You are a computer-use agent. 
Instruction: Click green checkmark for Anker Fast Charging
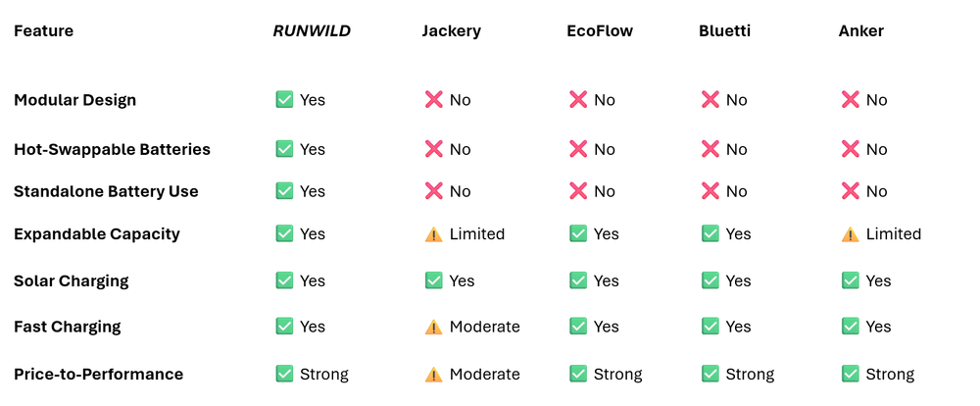point(850,327)
